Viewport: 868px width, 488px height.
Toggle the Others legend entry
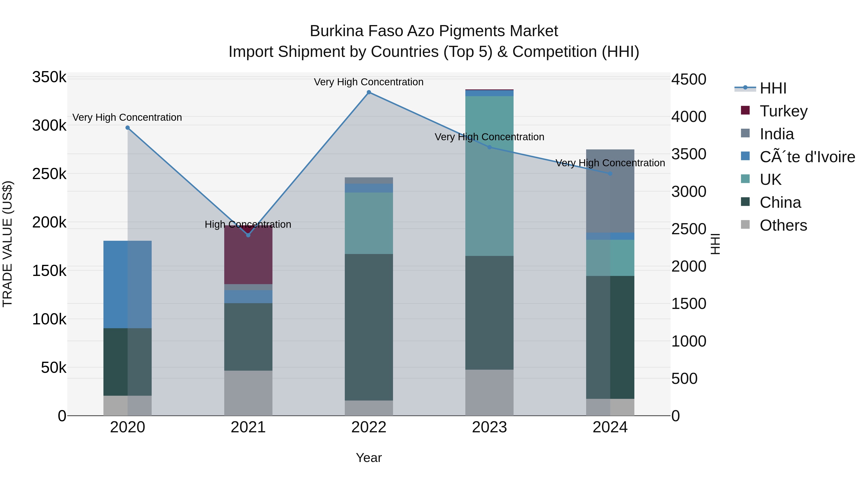pos(774,225)
